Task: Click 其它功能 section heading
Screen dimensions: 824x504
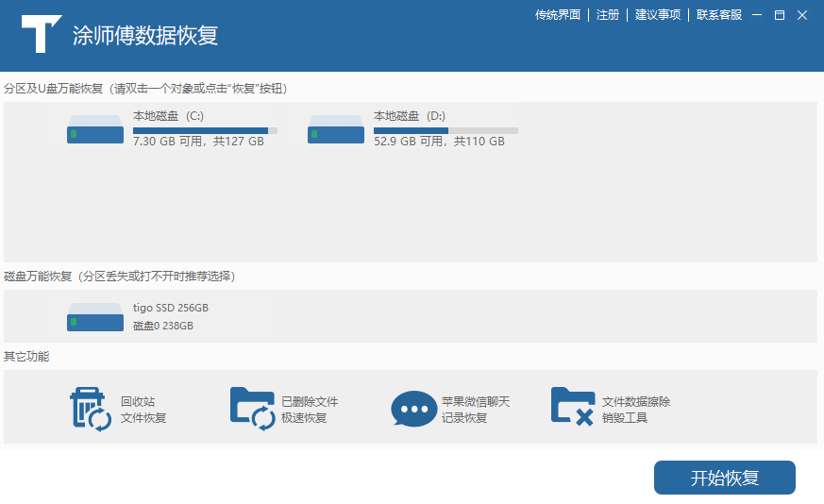Action: click(x=26, y=357)
